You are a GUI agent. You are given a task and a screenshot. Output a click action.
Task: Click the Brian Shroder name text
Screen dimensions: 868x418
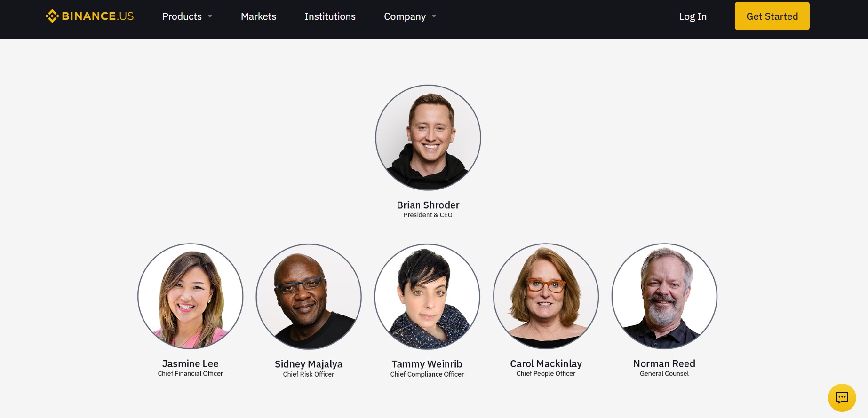428,205
